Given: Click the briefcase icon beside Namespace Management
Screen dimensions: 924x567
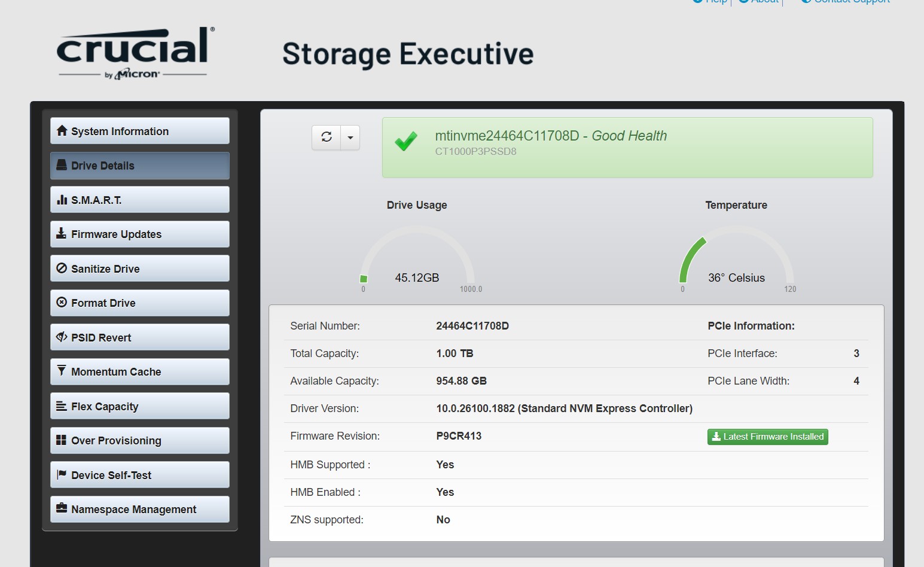Looking at the screenshot, I should tap(62, 508).
